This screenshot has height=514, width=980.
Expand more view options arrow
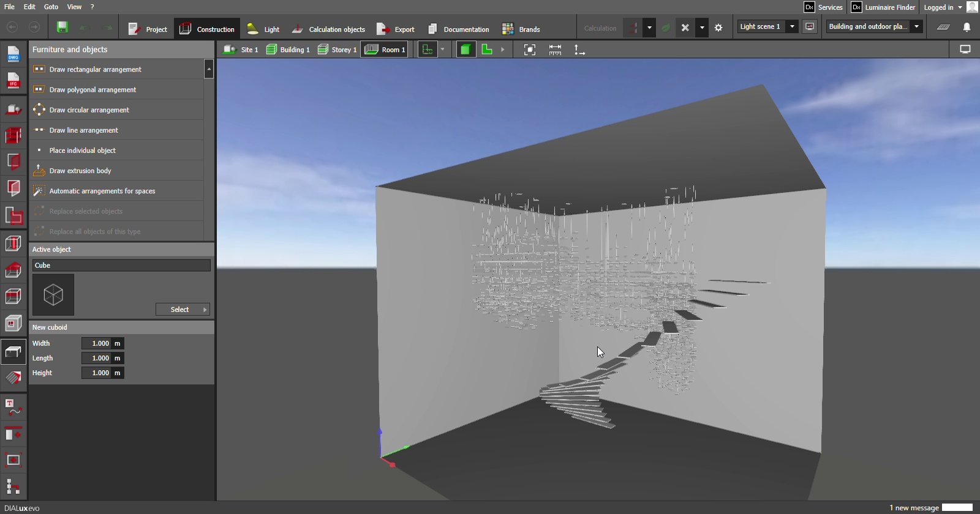503,50
